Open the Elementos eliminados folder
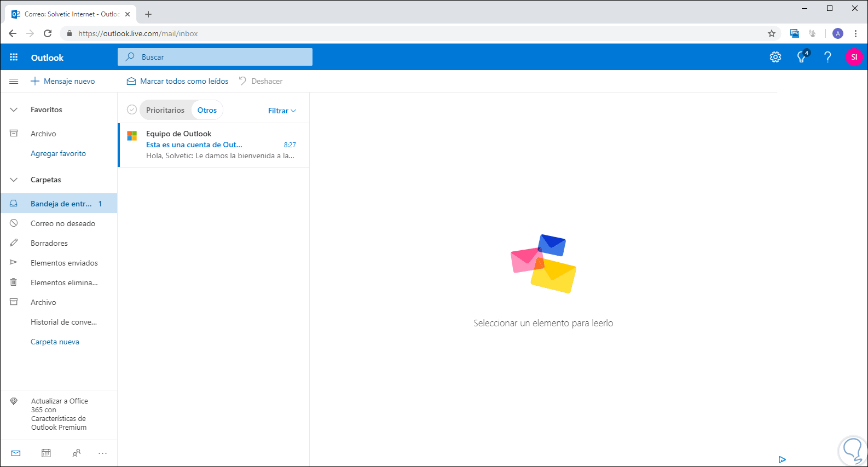 59,282
